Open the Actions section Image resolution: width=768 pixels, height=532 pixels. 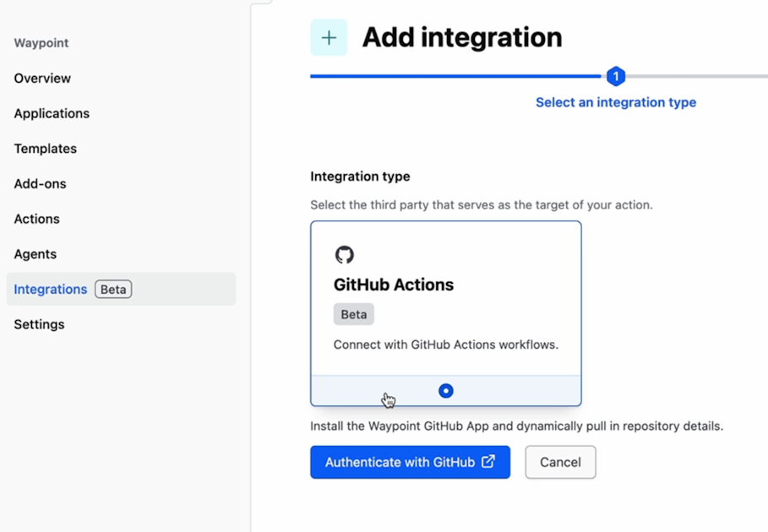(x=36, y=219)
